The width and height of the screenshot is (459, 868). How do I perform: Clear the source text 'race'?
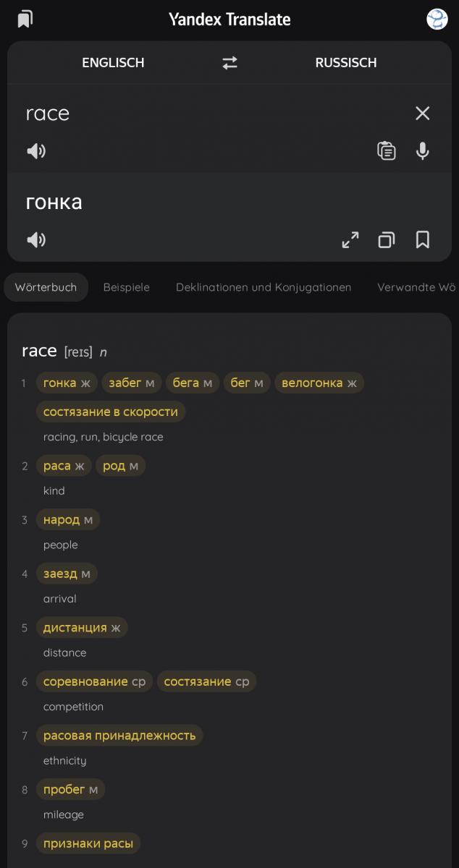[x=422, y=113]
